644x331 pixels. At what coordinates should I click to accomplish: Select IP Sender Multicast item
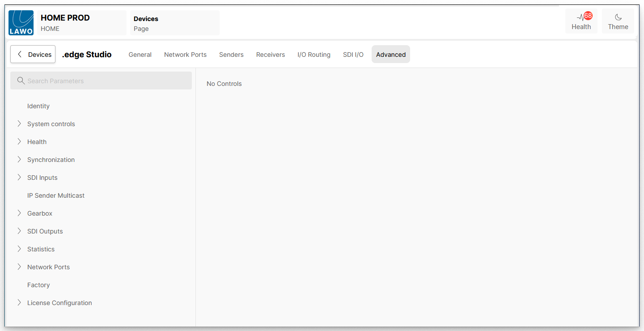[56, 195]
